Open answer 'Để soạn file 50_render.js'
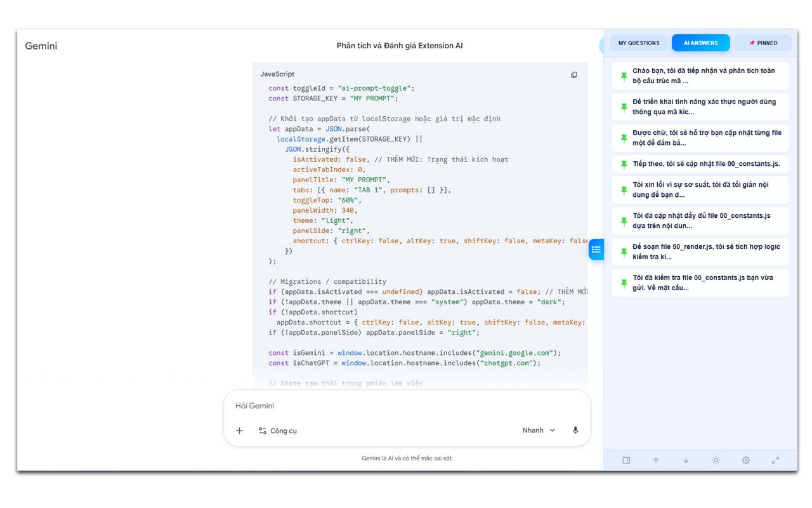Screen dimensions: 812x508 [700, 252]
